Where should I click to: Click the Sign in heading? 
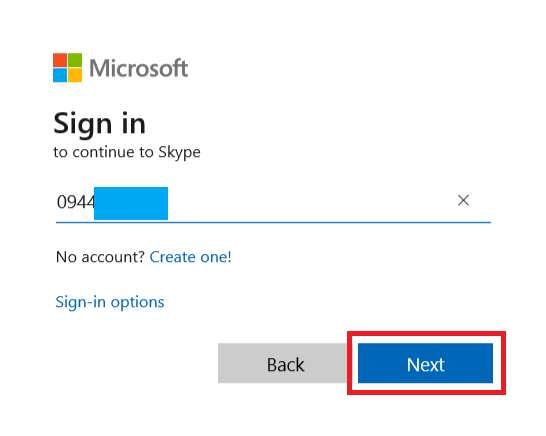coord(100,124)
